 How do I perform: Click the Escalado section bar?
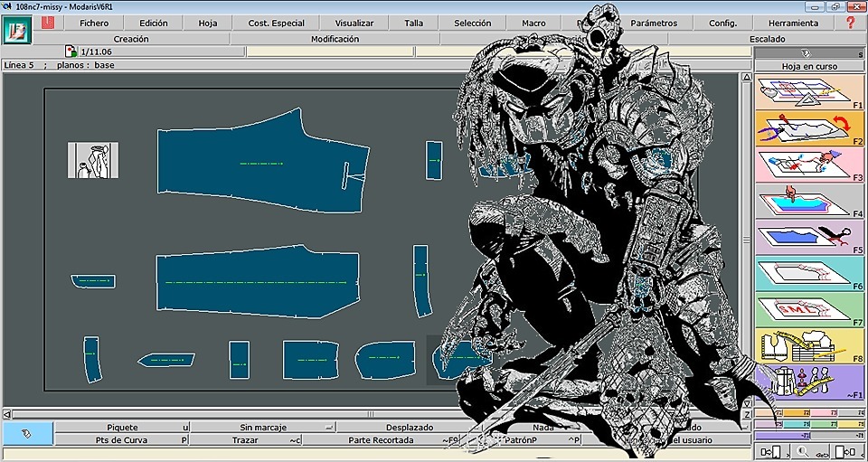tap(768, 39)
